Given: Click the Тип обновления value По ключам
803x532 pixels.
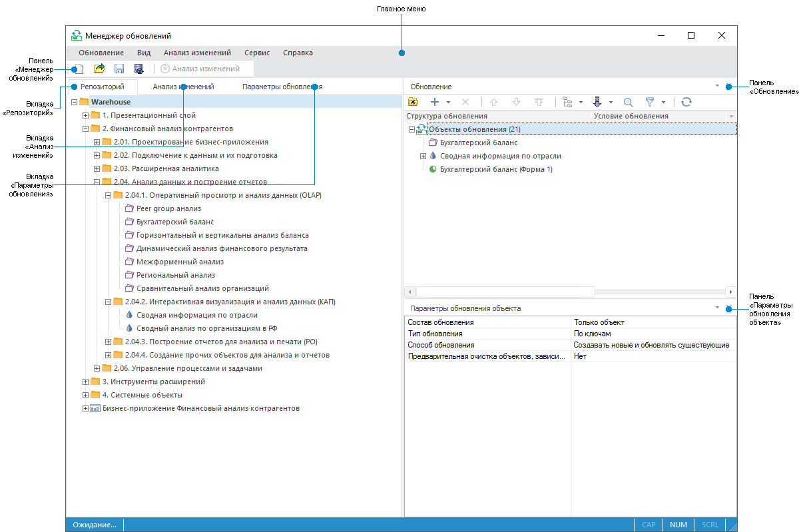Looking at the screenshot, I should click(x=593, y=334).
